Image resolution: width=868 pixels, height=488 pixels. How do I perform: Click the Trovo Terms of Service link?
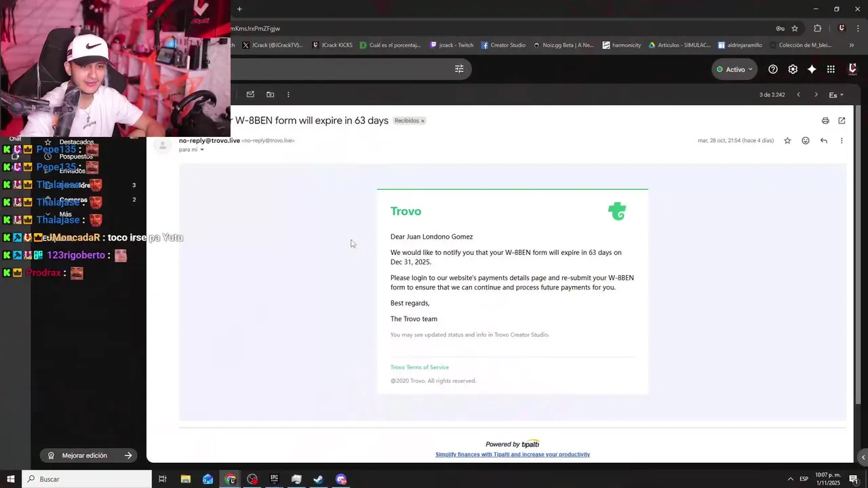[419, 367]
